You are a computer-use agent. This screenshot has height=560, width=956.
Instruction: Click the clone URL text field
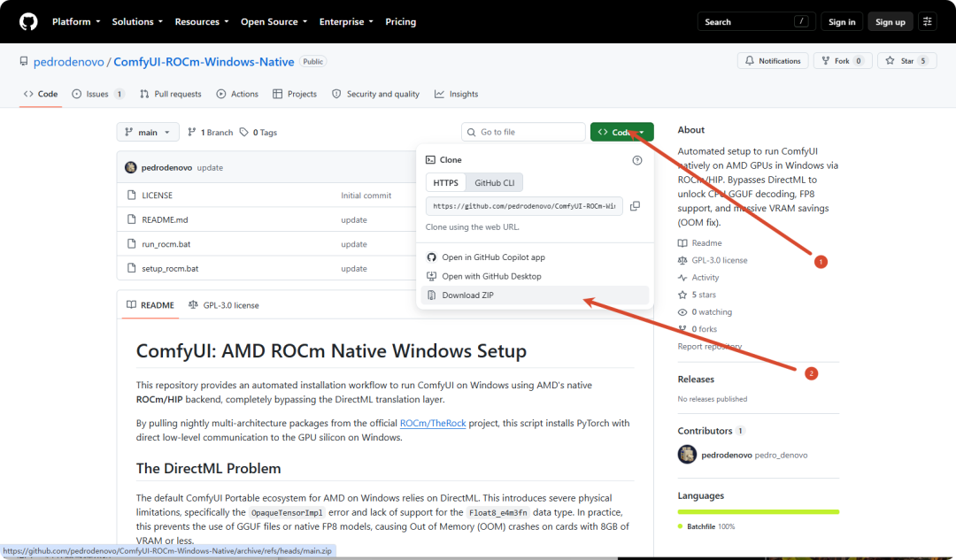(x=524, y=206)
